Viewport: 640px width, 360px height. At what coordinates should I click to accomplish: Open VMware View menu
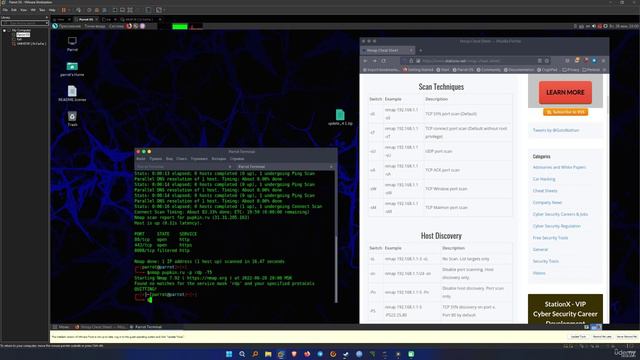coord(24,10)
